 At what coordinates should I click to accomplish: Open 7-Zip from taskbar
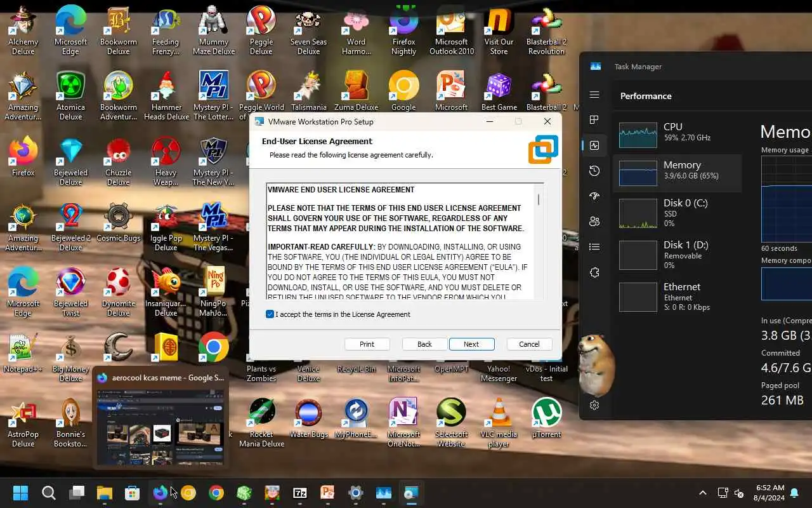(300, 493)
